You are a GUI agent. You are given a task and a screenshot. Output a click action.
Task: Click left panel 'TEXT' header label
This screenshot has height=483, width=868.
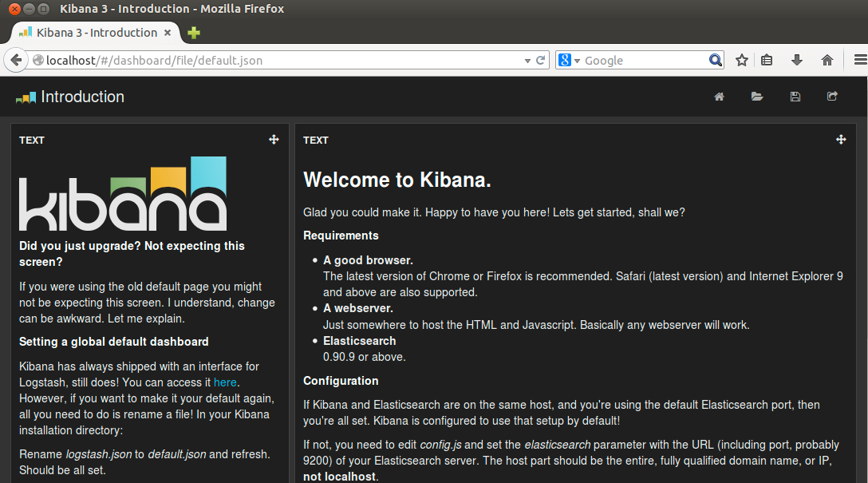tap(32, 141)
